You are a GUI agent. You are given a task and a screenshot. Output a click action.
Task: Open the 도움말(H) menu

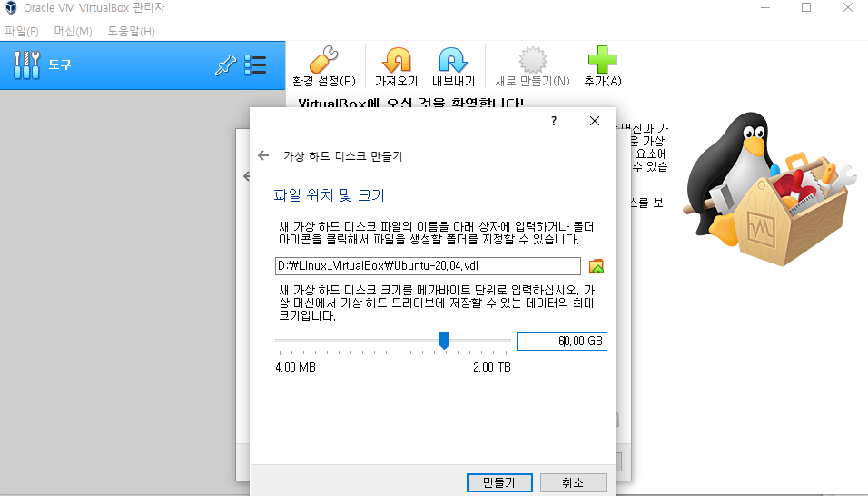click(131, 31)
